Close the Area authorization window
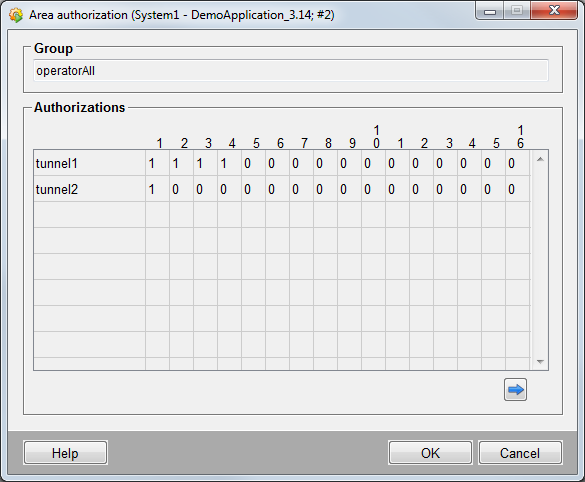Viewport: 585px width, 482px height. 554,10
